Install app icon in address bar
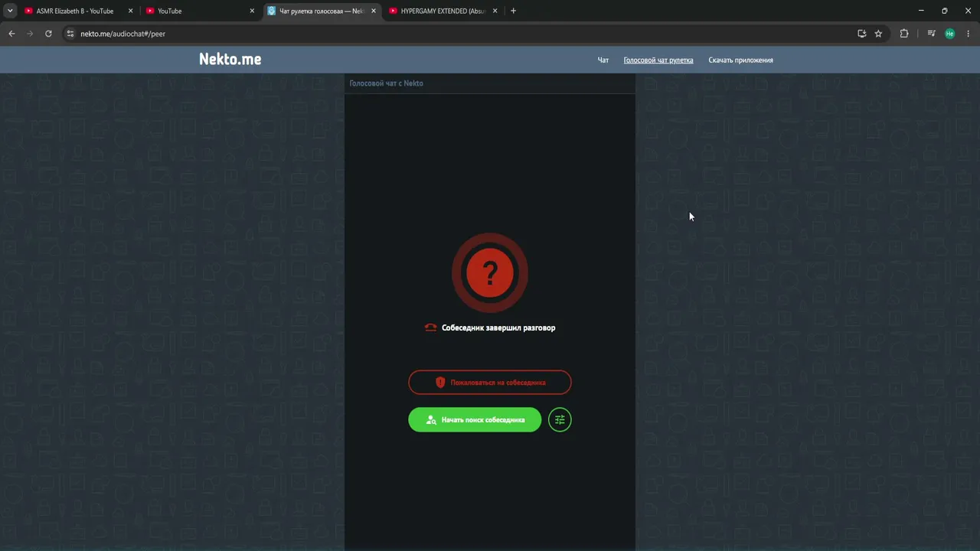The image size is (980, 551). [861, 34]
